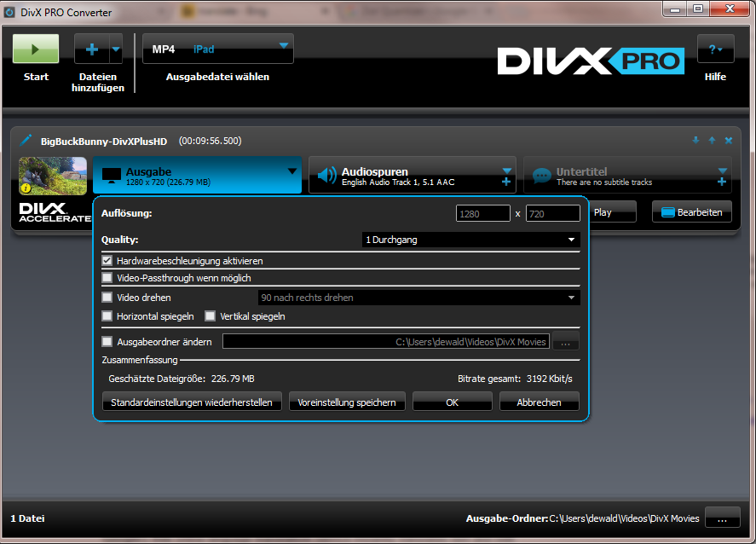Click DivX icon in the title bar

9,12
